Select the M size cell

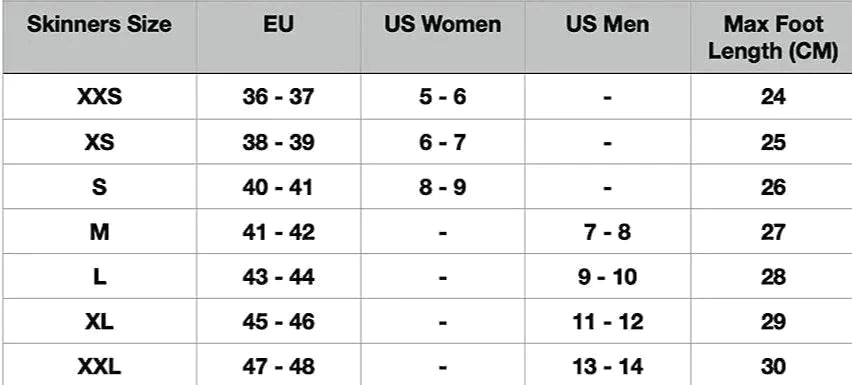99,232
